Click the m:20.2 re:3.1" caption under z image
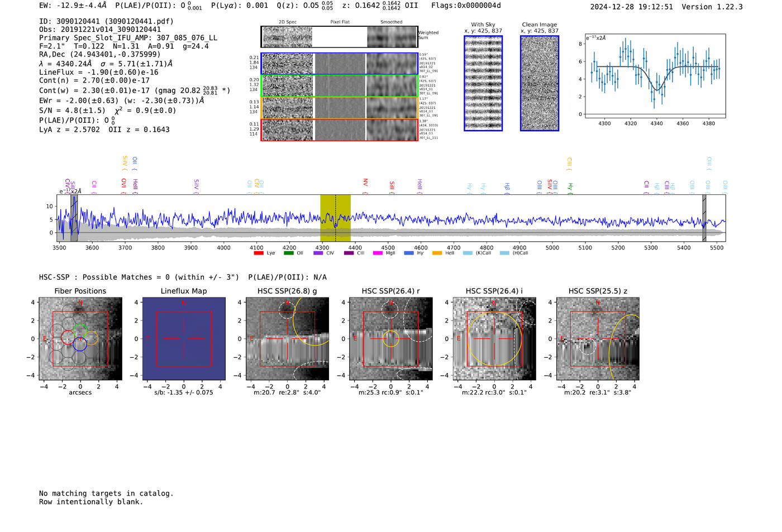This screenshot has width=782, height=532. (598, 392)
